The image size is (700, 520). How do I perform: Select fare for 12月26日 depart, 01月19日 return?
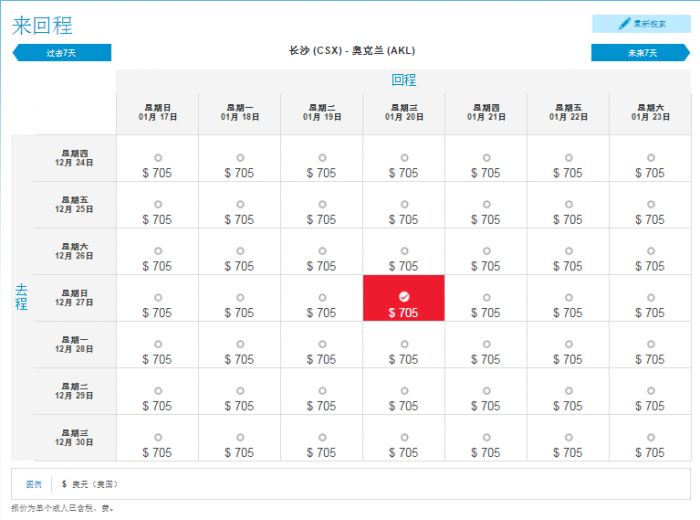(x=322, y=251)
